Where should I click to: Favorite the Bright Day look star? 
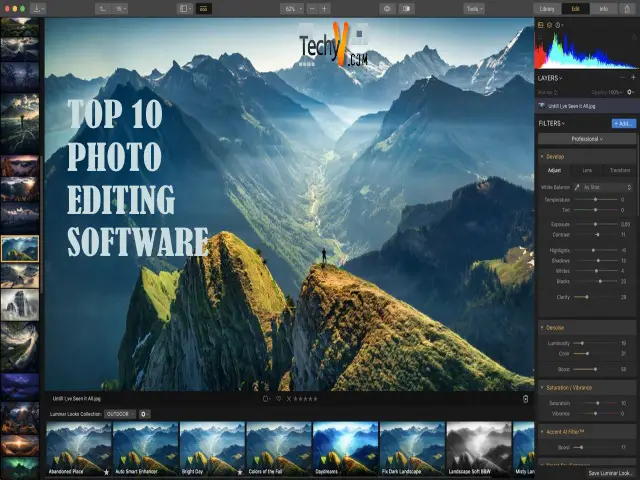240,472
